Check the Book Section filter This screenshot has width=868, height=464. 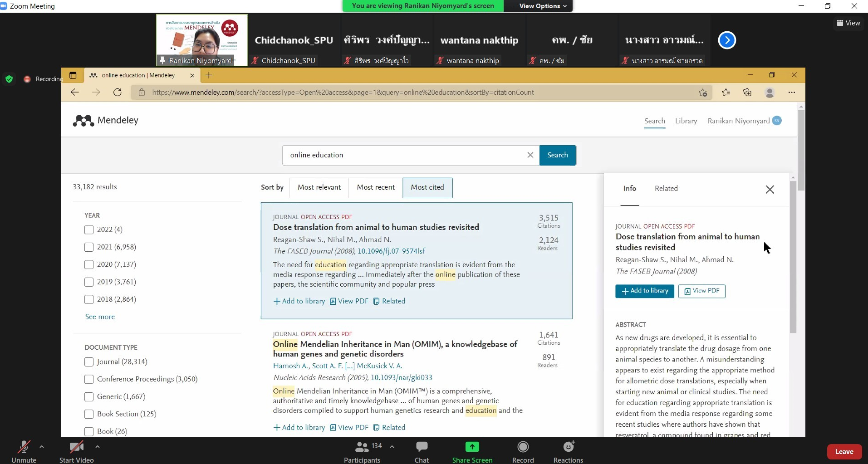pyautogui.click(x=89, y=414)
